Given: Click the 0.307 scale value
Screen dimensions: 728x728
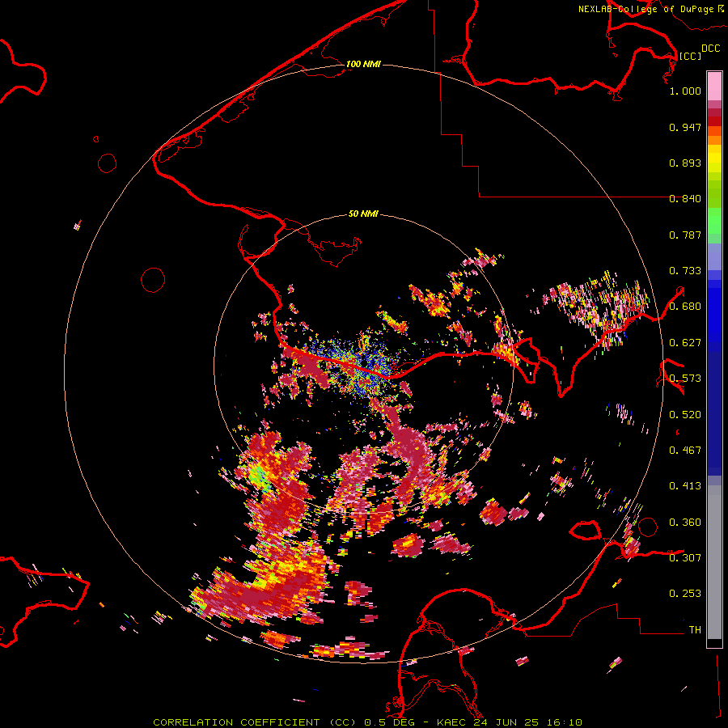Looking at the screenshot, I should point(685,558).
